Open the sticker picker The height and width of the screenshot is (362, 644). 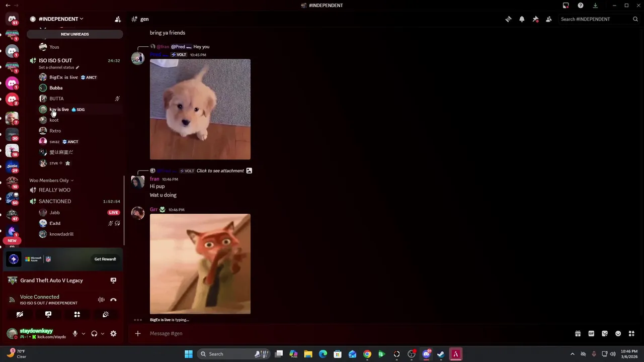605,333
